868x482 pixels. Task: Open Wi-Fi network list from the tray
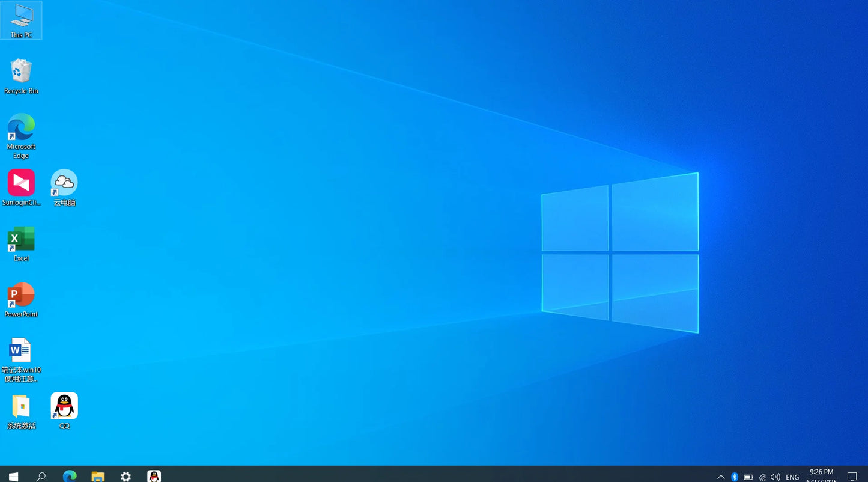[x=762, y=477]
